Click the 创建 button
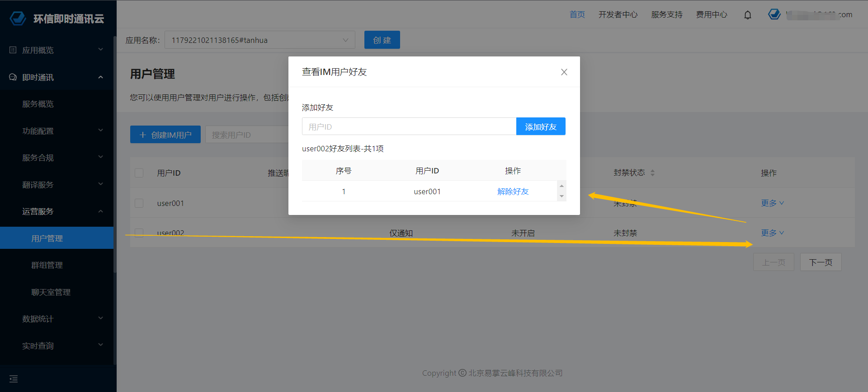 click(382, 40)
